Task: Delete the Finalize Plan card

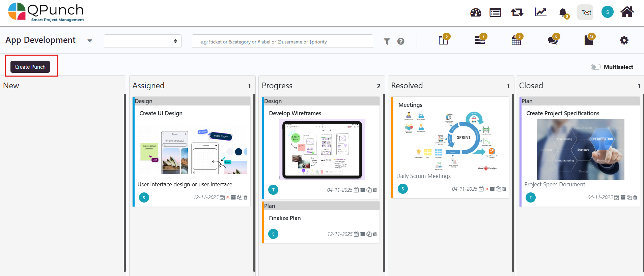Action: point(375,234)
